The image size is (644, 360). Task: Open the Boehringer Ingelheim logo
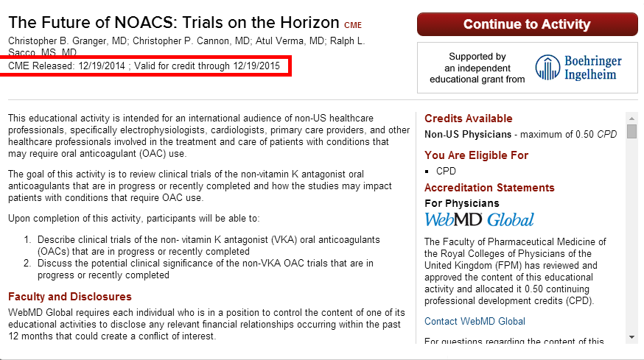[578, 67]
